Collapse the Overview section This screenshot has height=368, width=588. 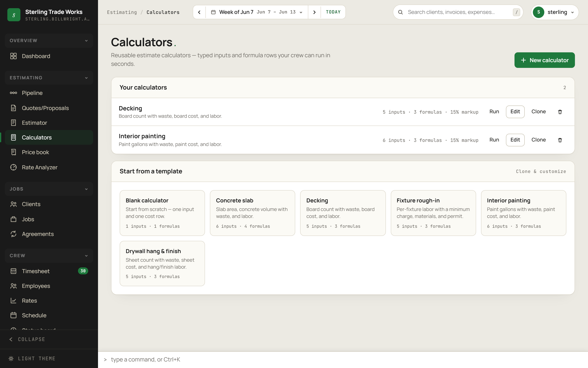pos(49,41)
